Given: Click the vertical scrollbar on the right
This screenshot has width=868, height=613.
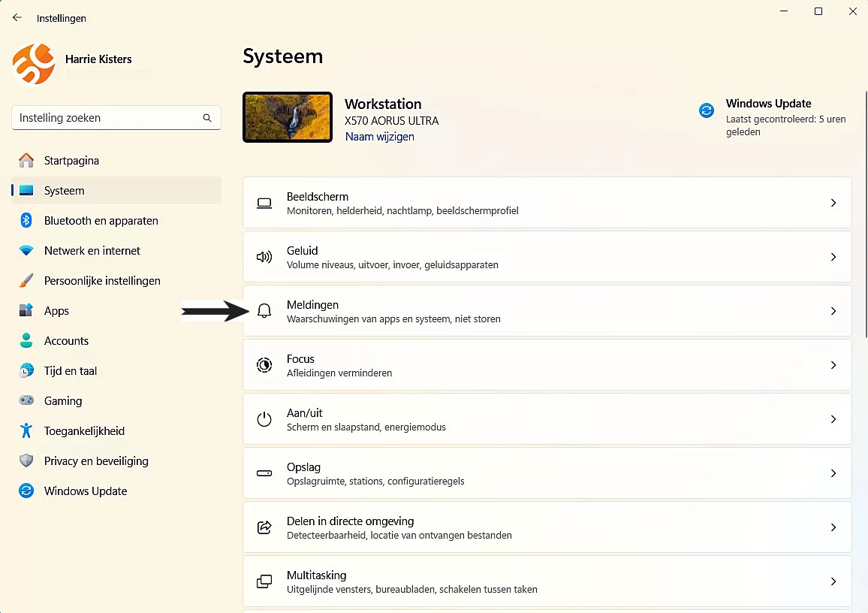Looking at the screenshot, I should tap(866, 214).
